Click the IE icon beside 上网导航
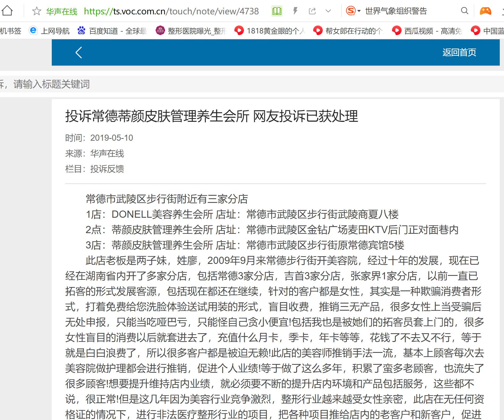Image resolution: width=504 pixels, height=420 pixels. point(33,31)
